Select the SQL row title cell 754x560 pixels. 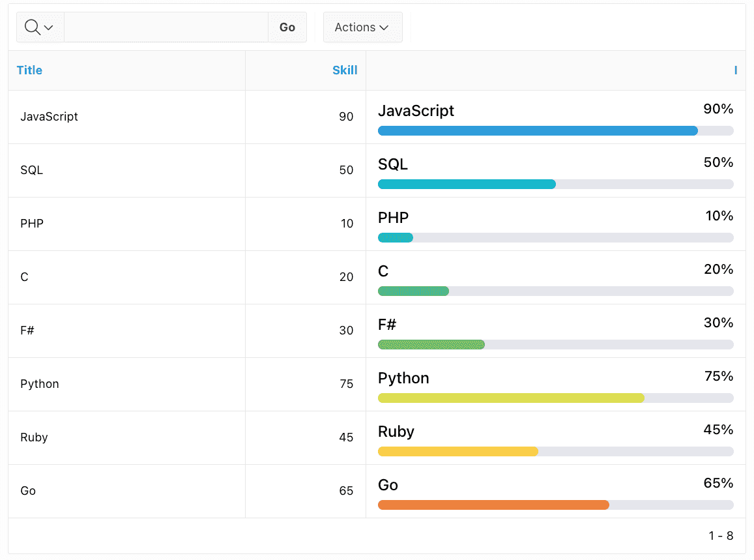click(33, 170)
